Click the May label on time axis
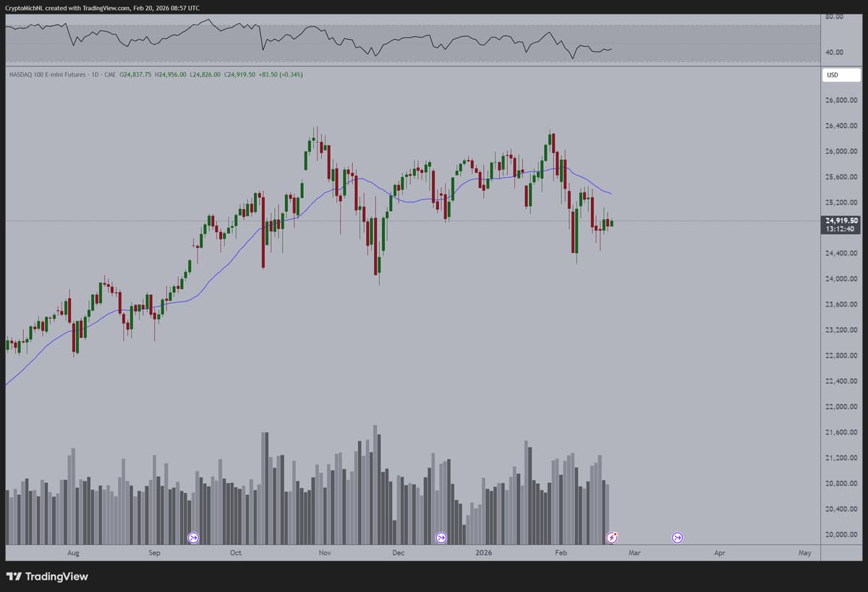 (805, 553)
